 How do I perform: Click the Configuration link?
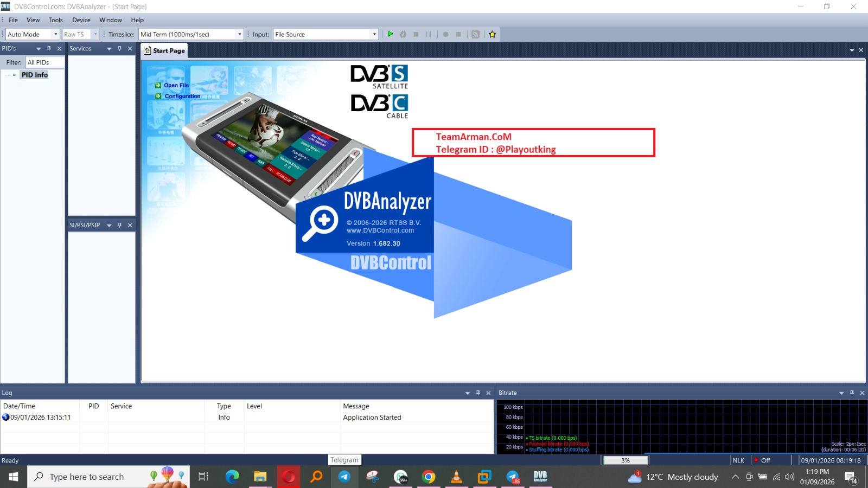182,96
